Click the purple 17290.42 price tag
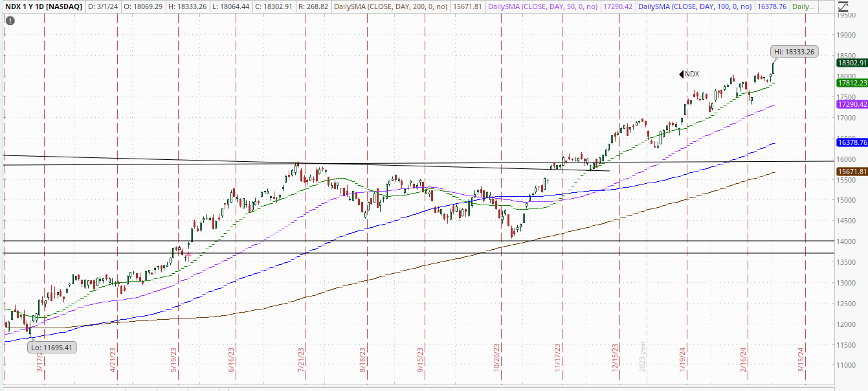 tap(852, 104)
